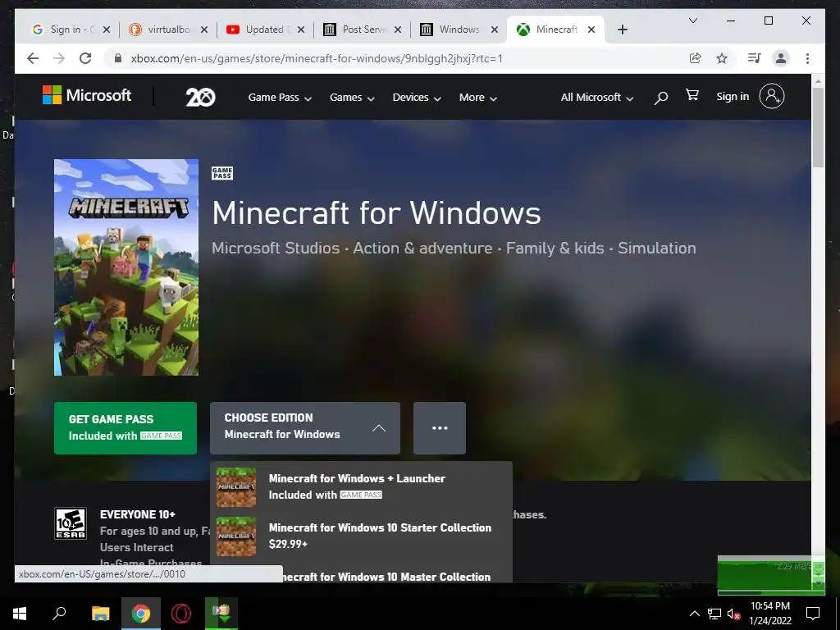Image resolution: width=840 pixels, height=630 pixels.
Task: Click the Microsoft logo
Action: (x=87, y=95)
